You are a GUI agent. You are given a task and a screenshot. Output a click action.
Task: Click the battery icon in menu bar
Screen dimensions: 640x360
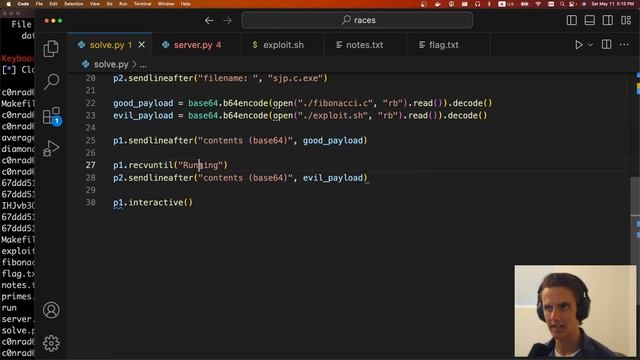[x=524, y=4]
